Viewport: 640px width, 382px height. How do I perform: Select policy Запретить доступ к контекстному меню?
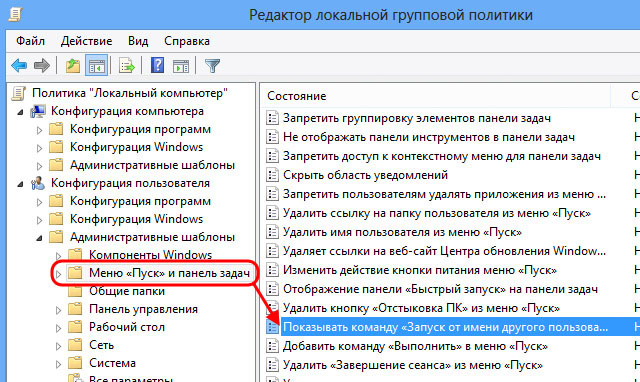[442, 156]
